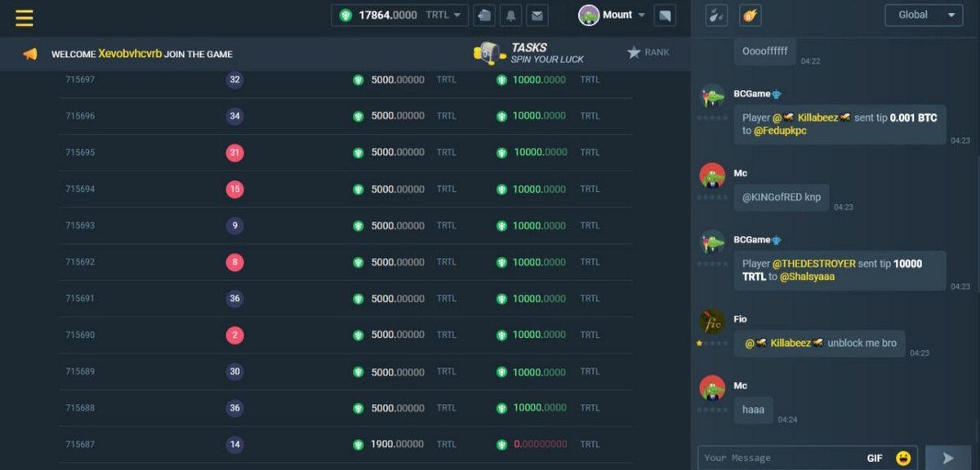Click Fio's avatar in chat
Screen dimensions: 980x470
(x=712, y=322)
